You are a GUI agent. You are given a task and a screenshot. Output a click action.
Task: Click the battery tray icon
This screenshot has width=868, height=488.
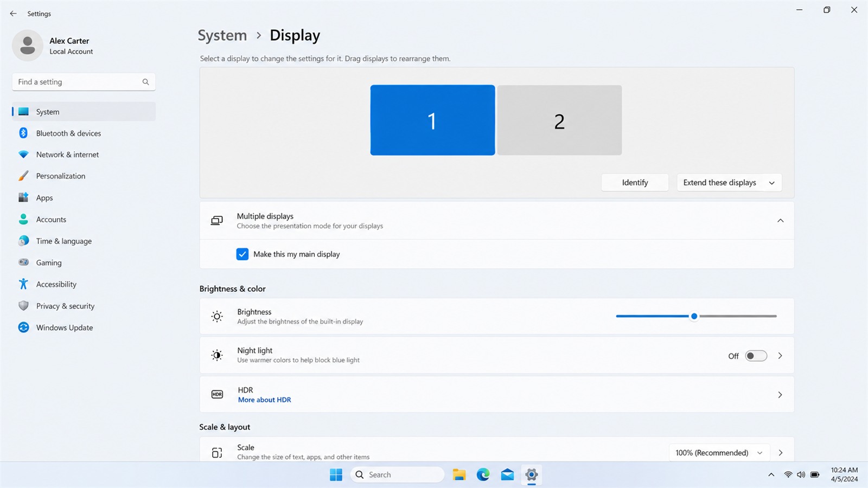tap(815, 474)
